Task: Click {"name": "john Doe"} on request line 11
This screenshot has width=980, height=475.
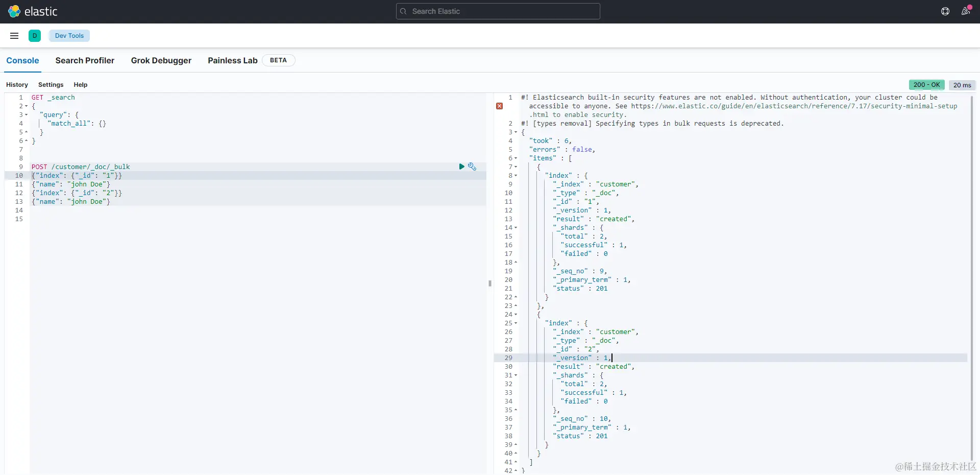Action: pos(71,184)
